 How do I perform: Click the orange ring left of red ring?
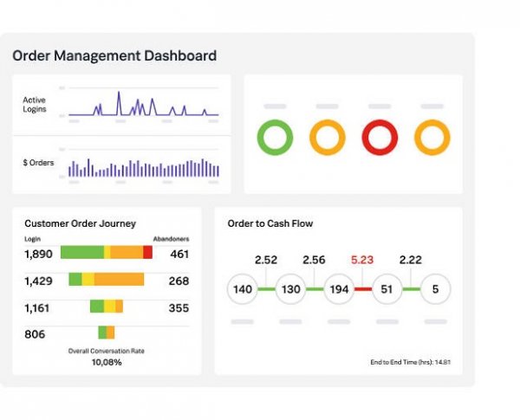pos(328,137)
